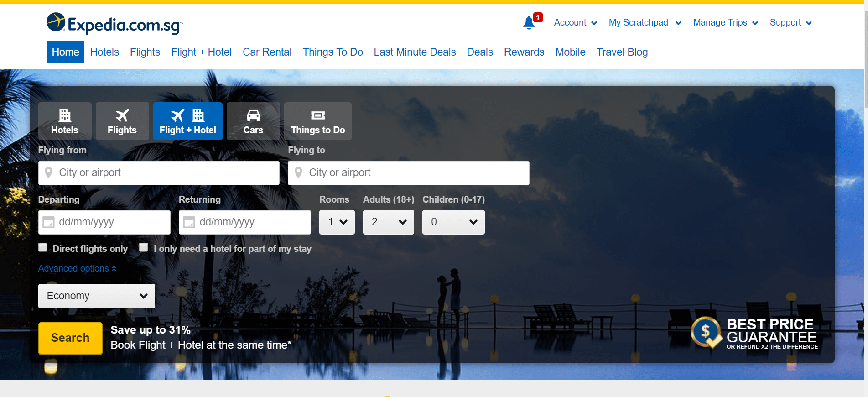Screen dimensions: 868x397
Task: Select the Things to Do ticket tab
Action: point(318,121)
